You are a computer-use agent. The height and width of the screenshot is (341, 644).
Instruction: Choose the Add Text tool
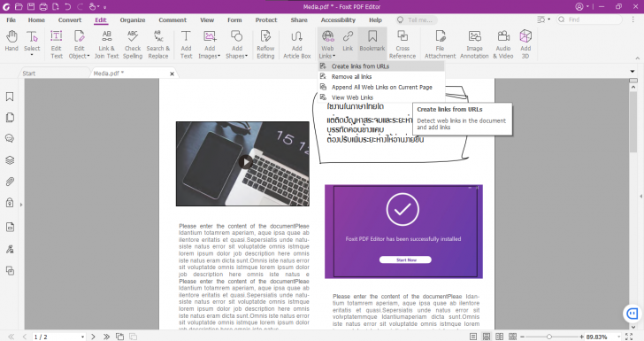186,44
